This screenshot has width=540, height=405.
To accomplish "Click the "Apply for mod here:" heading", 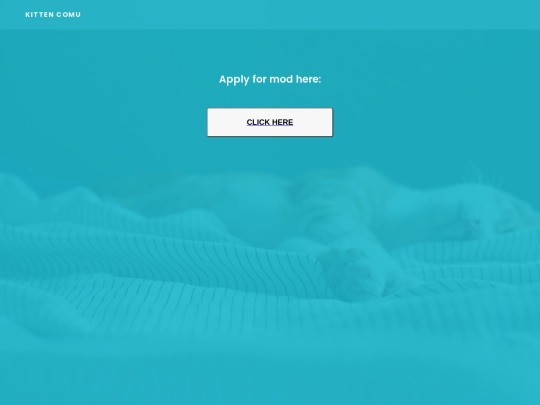I will coord(270,79).
